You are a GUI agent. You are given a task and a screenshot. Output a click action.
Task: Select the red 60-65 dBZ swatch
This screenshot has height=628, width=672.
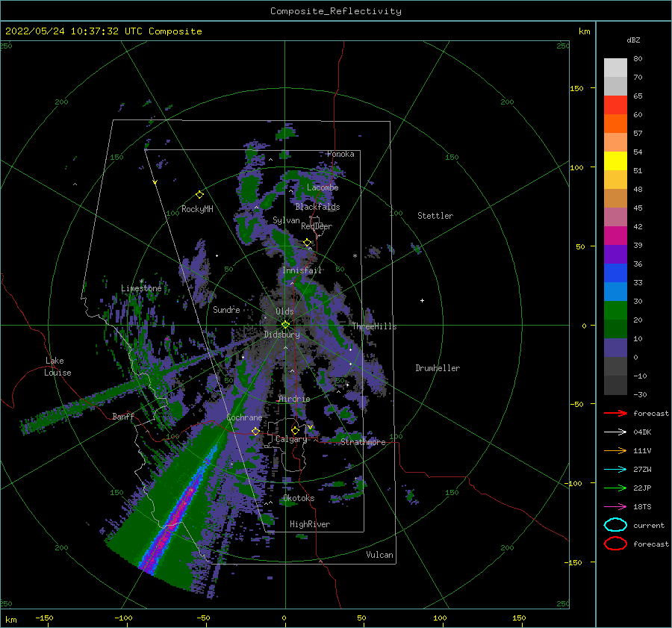(x=615, y=105)
